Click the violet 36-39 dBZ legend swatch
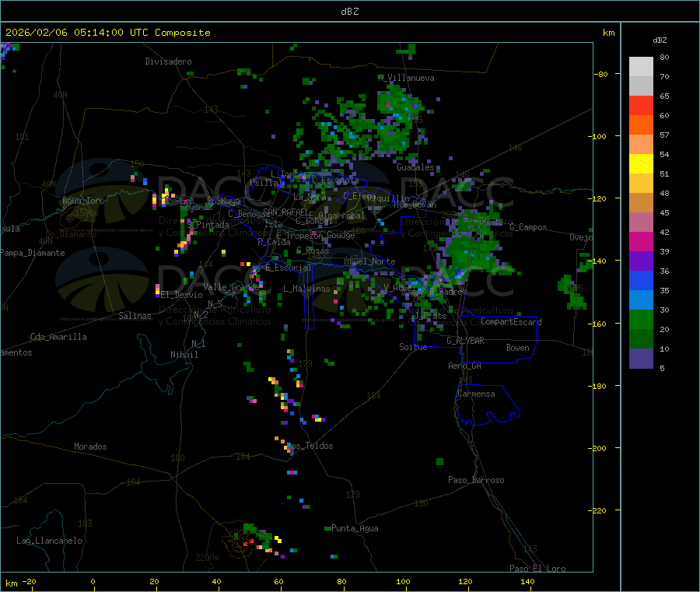 pyautogui.click(x=641, y=261)
